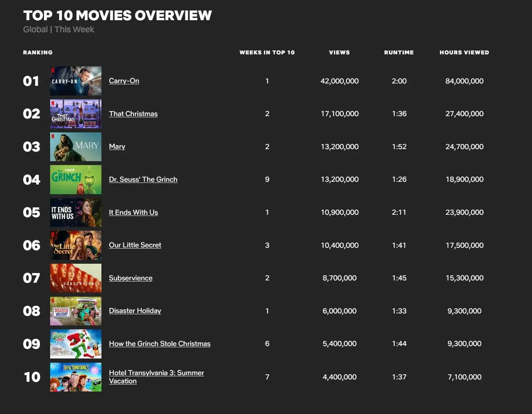Click the green Grinch poster thumbnail in rank 04
532x414 pixels.
tap(76, 179)
